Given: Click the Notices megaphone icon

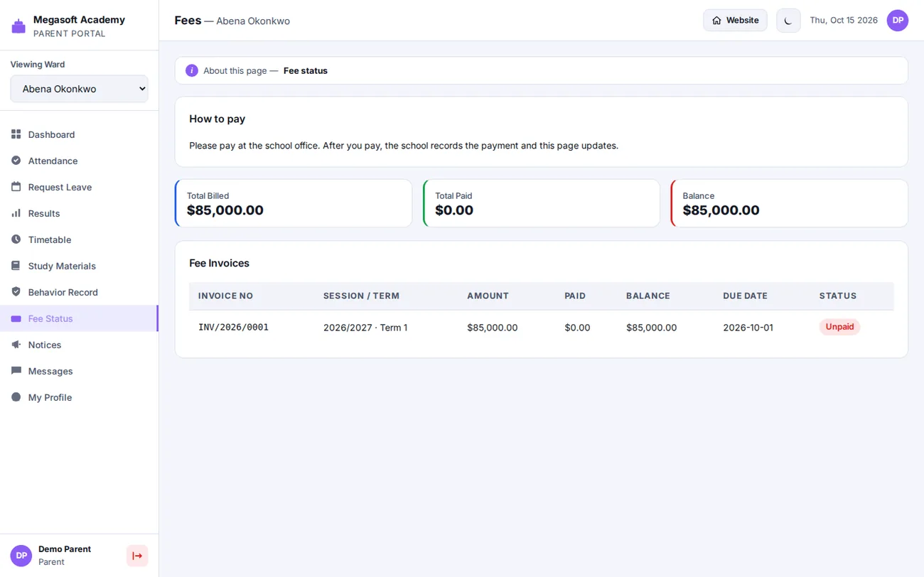Looking at the screenshot, I should pyautogui.click(x=16, y=345).
